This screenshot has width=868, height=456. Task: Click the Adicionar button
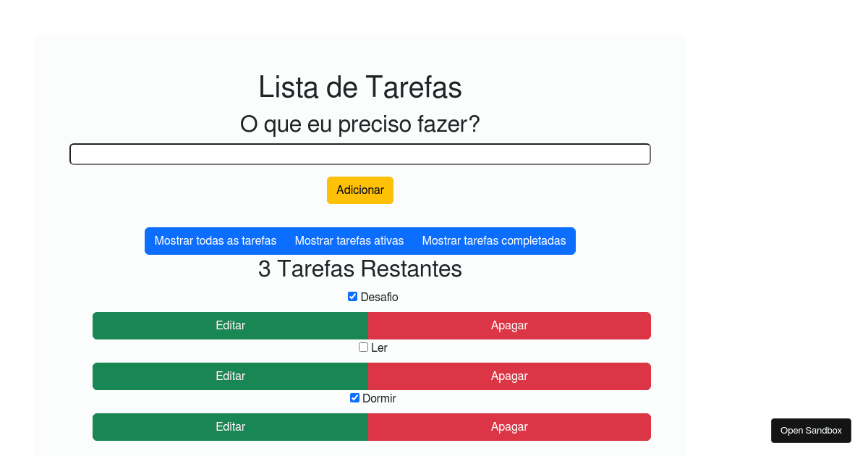(359, 190)
